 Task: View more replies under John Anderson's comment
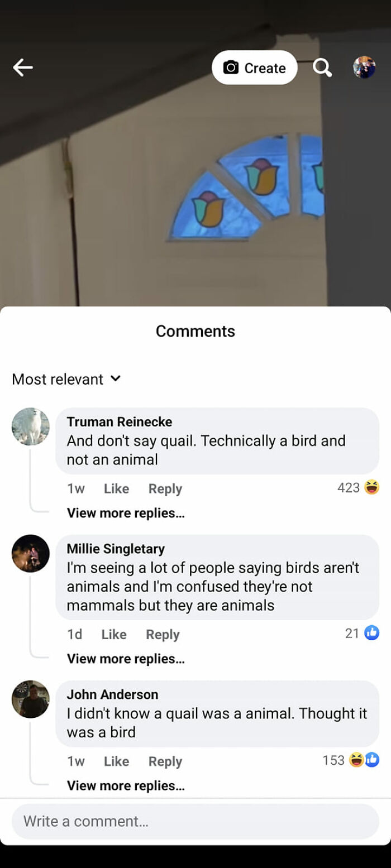(x=126, y=785)
